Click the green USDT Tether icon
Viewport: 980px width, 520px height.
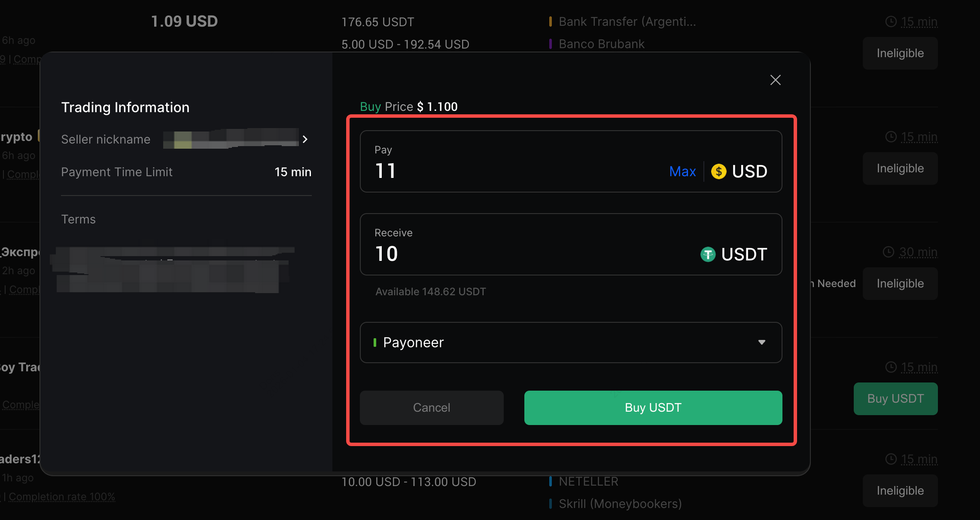708,254
